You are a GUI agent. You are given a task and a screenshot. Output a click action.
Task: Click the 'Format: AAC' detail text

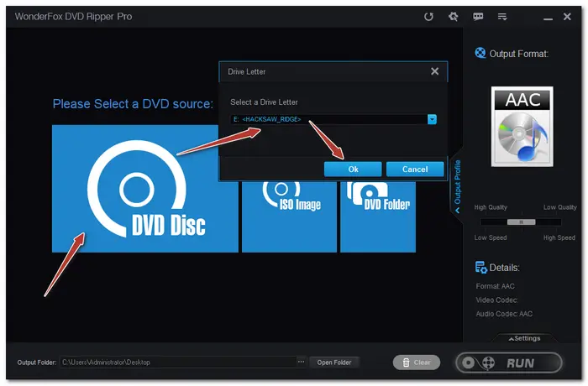pyautogui.click(x=495, y=286)
